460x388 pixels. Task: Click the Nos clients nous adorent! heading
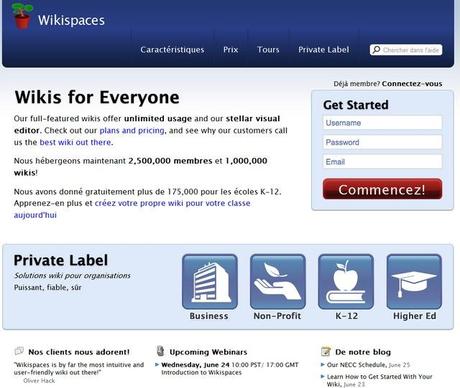(79, 352)
